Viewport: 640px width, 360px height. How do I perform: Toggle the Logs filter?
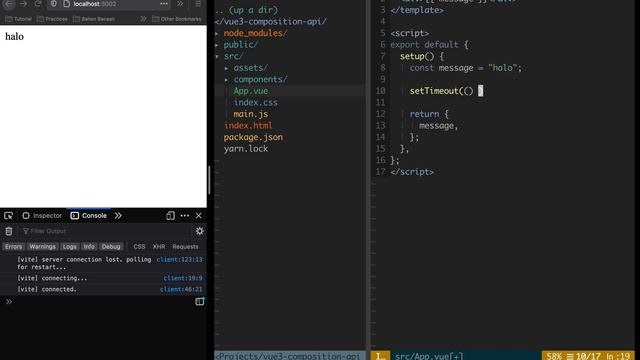(x=69, y=247)
